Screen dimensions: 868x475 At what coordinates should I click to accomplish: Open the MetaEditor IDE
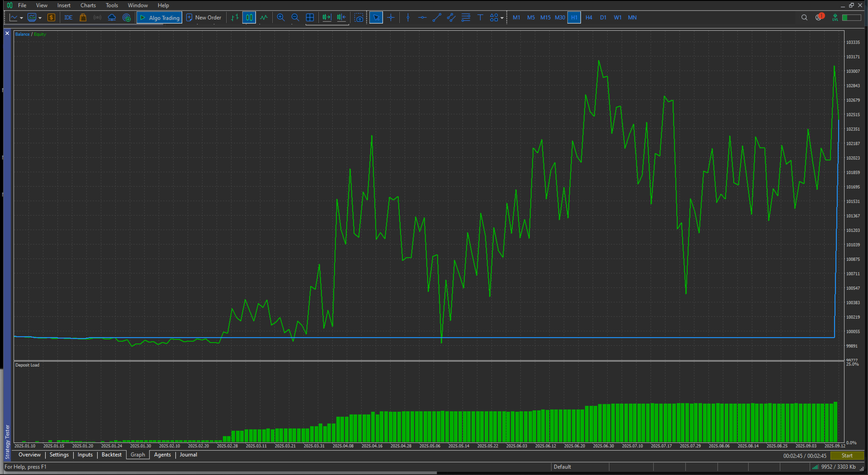(x=68, y=18)
